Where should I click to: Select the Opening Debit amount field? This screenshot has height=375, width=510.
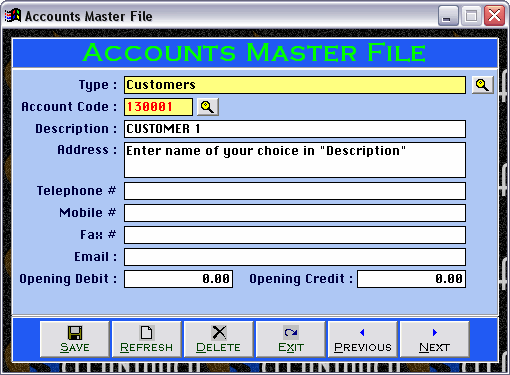pyautogui.click(x=178, y=279)
